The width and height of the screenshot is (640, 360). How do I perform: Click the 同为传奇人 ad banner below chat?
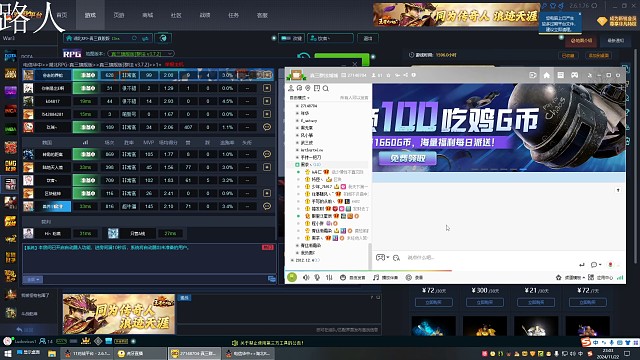119,314
